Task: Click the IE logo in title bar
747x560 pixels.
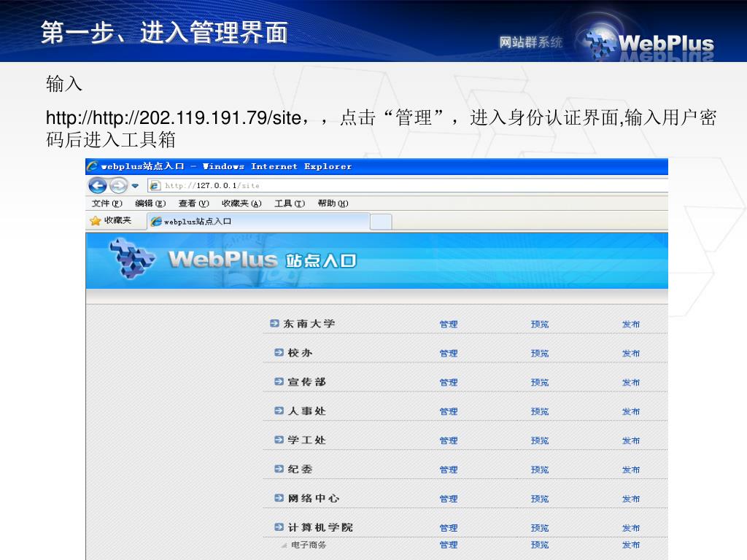Action: click(x=93, y=166)
